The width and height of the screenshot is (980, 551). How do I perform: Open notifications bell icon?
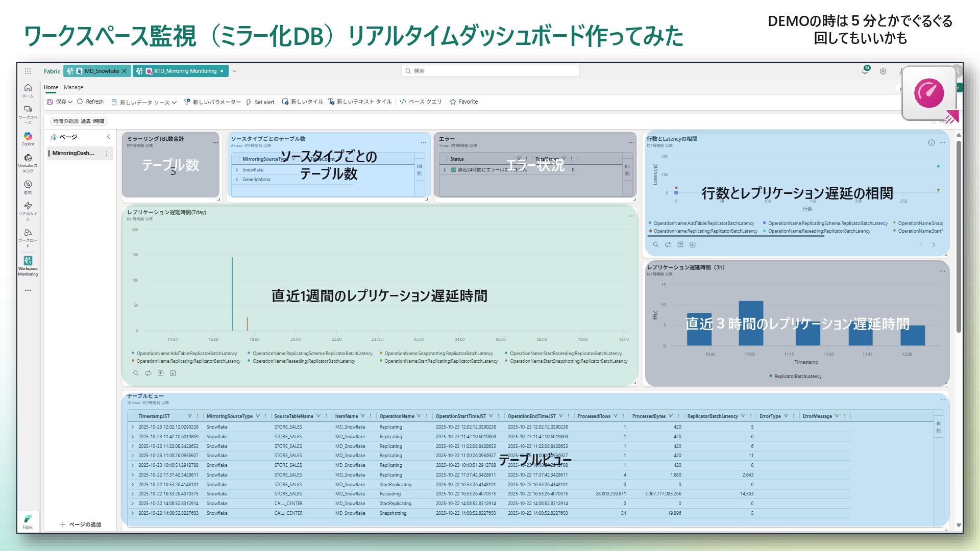pos(865,71)
